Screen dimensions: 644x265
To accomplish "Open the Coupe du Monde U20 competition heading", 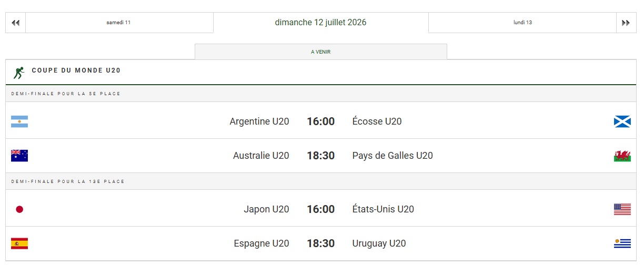I will coord(76,70).
